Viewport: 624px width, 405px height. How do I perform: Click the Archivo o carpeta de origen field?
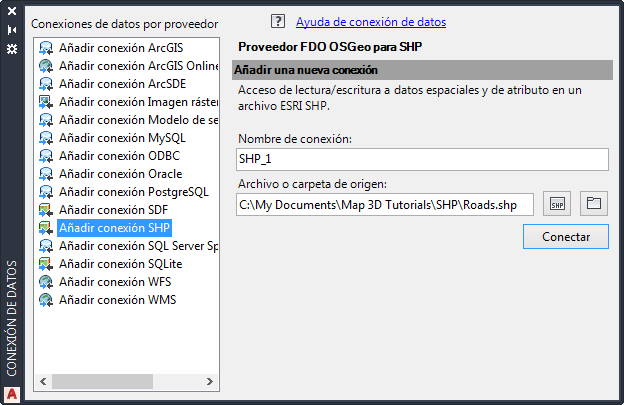pos(385,204)
